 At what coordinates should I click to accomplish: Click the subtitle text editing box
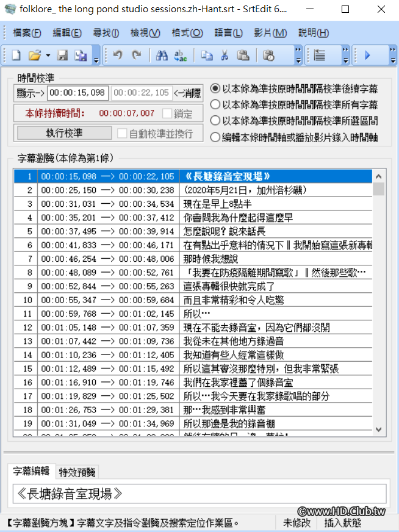[199, 494]
